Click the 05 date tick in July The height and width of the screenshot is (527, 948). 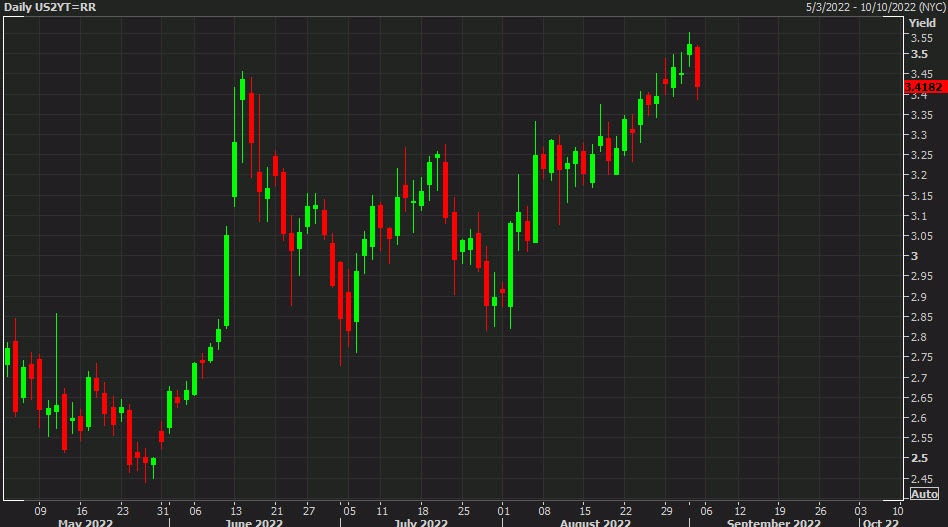pos(349,511)
